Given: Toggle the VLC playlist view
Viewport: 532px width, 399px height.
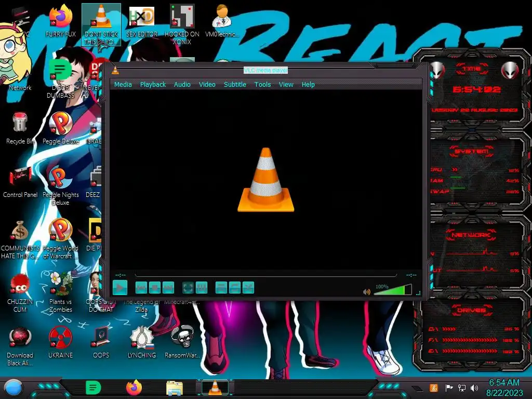Looking at the screenshot, I should (x=221, y=288).
